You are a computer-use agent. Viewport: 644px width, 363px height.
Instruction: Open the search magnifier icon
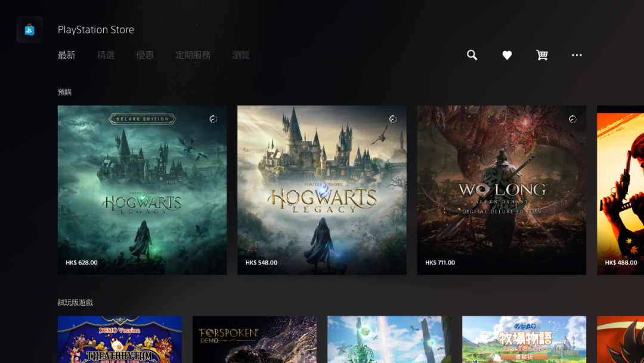click(x=472, y=55)
